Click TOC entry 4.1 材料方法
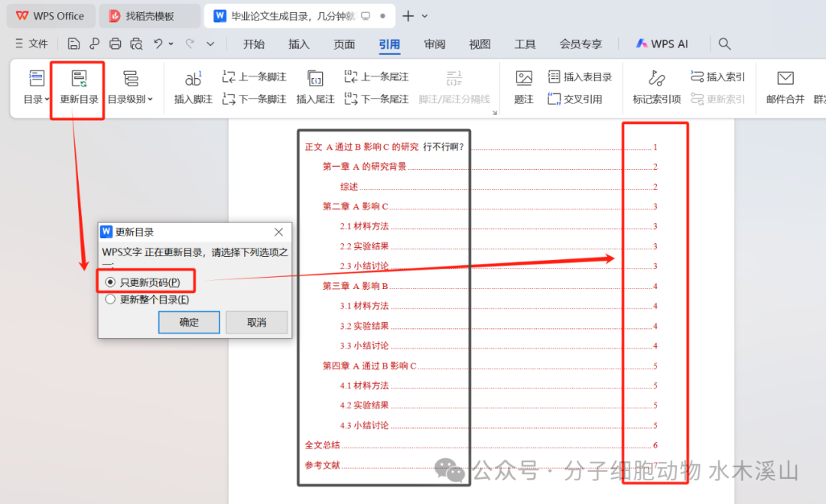This screenshot has width=826, height=504. [x=364, y=385]
